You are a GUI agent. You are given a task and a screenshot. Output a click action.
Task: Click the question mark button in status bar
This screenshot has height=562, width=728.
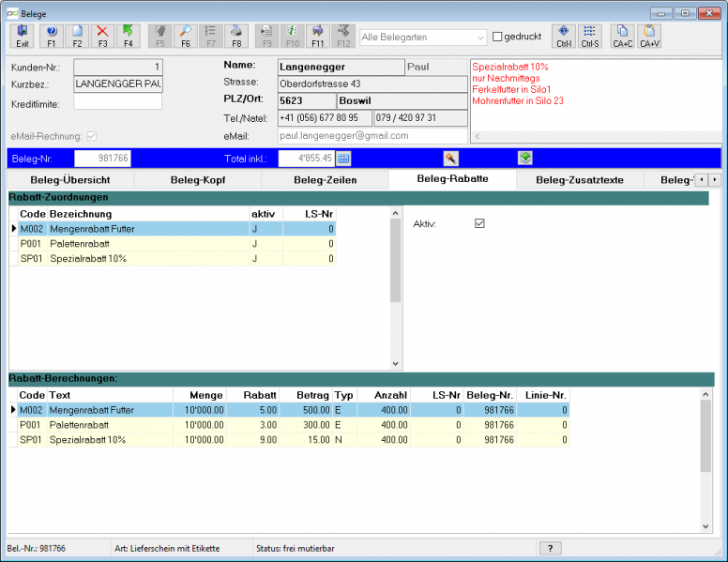coord(550,548)
